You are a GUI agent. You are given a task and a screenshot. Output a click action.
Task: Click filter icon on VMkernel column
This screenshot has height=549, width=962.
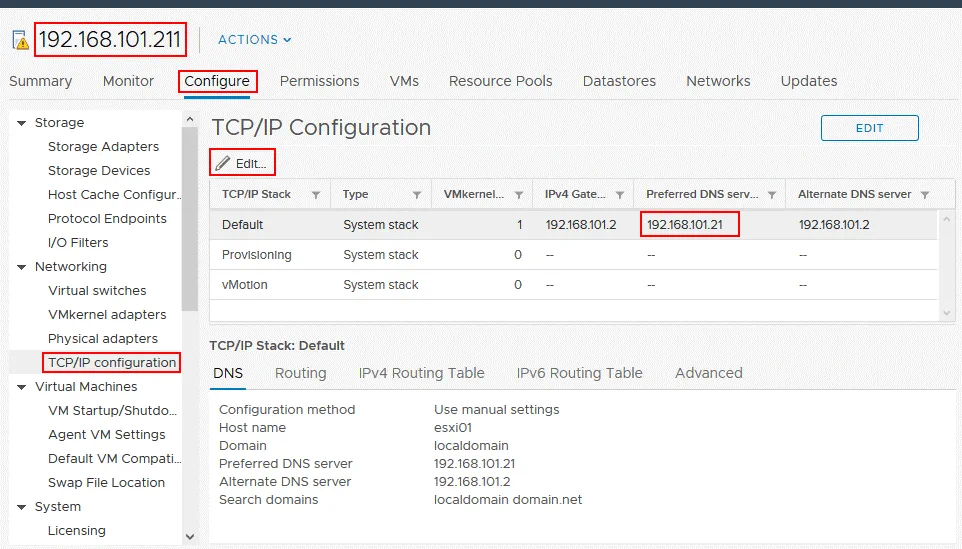pyautogui.click(x=519, y=195)
